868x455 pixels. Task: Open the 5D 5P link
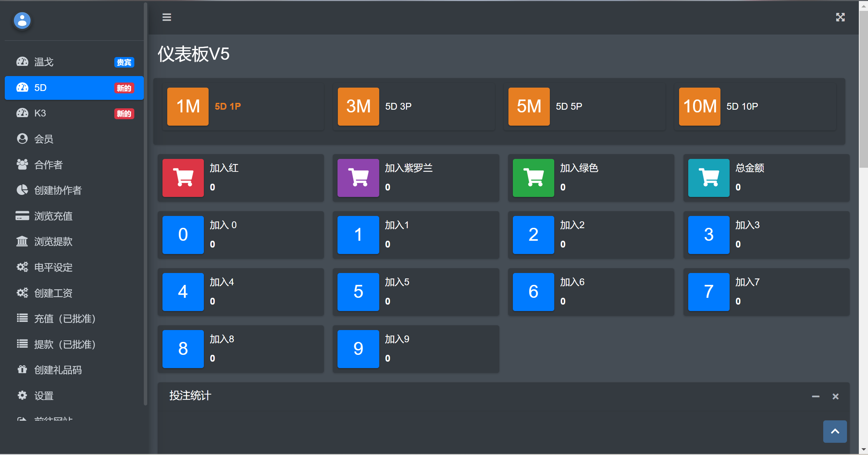click(x=569, y=106)
